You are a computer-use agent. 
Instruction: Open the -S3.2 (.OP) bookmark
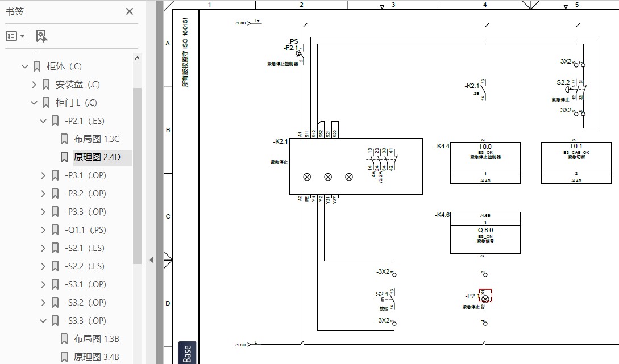coord(85,302)
